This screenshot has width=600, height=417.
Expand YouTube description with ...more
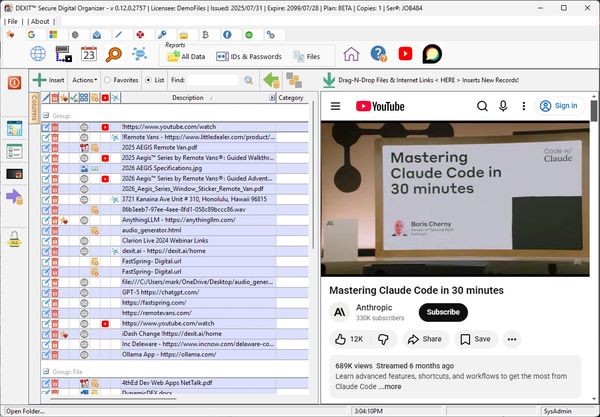(x=390, y=386)
